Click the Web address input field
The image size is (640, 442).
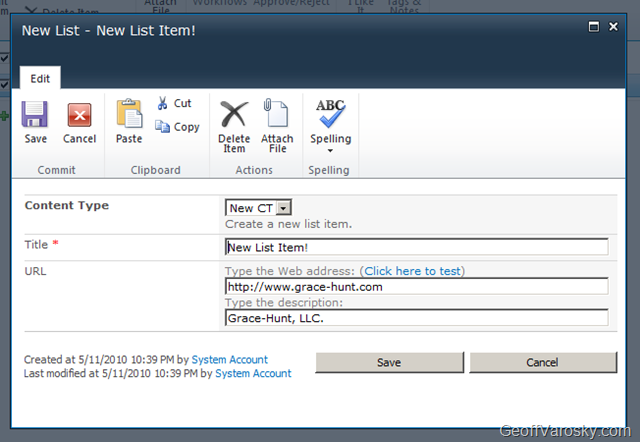click(416, 286)
